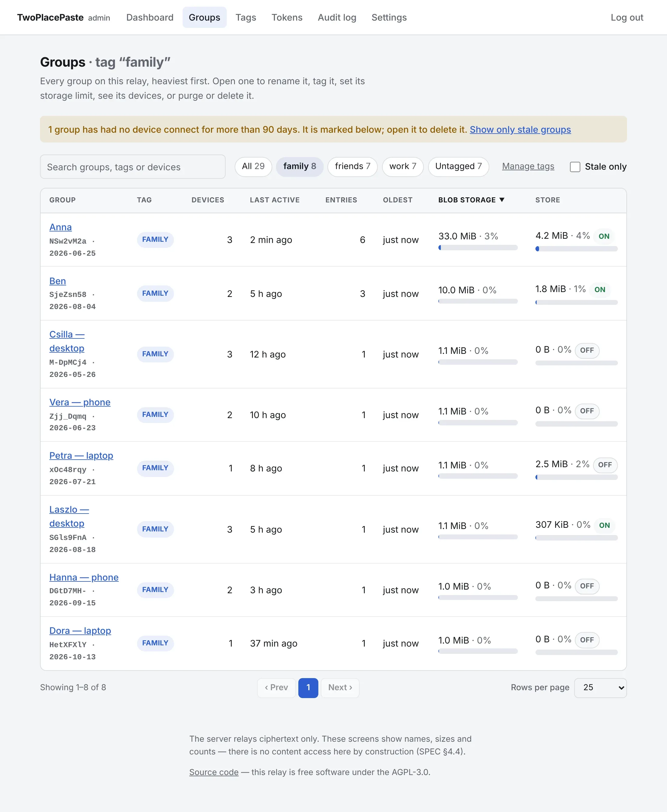Click the FAMILY tag badge in Ben's row
Viewport: 667px width, 812px height.
pos(155,293)
